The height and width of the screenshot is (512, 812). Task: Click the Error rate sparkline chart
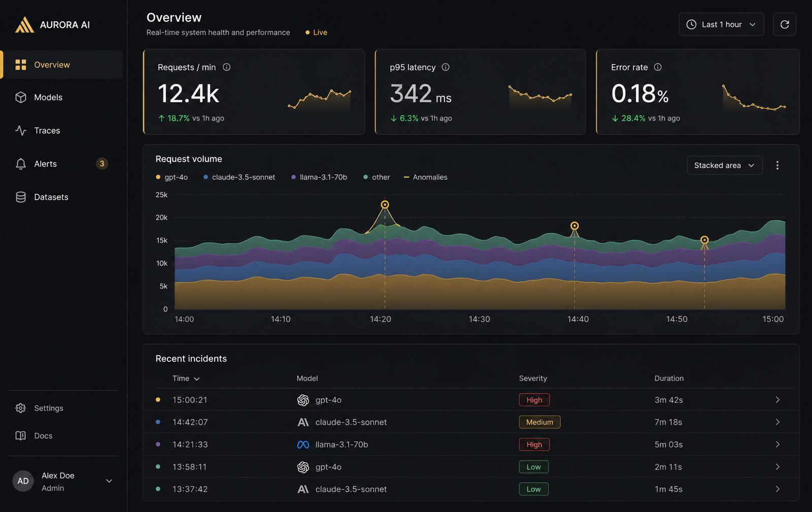(754, 98)
